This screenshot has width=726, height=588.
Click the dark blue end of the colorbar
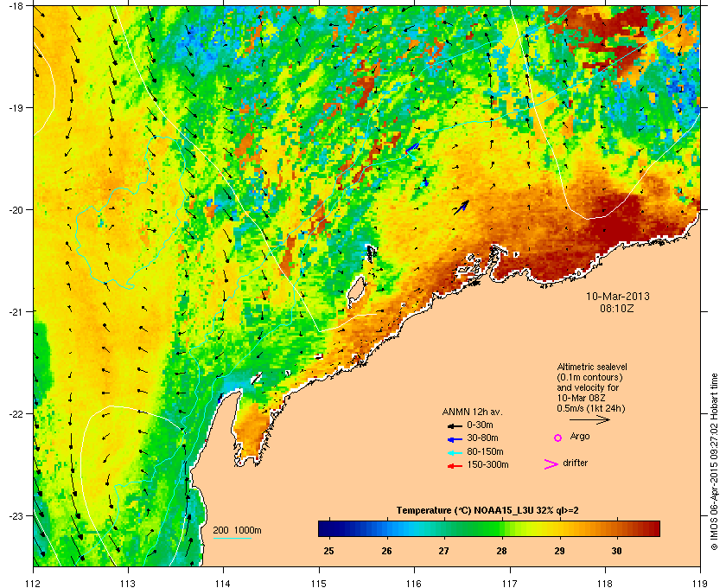tap(324, 528)
